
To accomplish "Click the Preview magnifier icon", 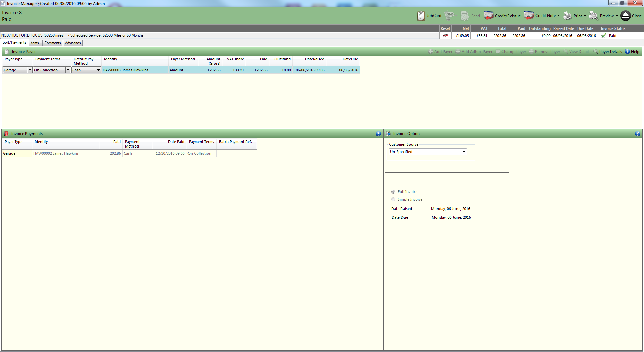I will point(593,16).
